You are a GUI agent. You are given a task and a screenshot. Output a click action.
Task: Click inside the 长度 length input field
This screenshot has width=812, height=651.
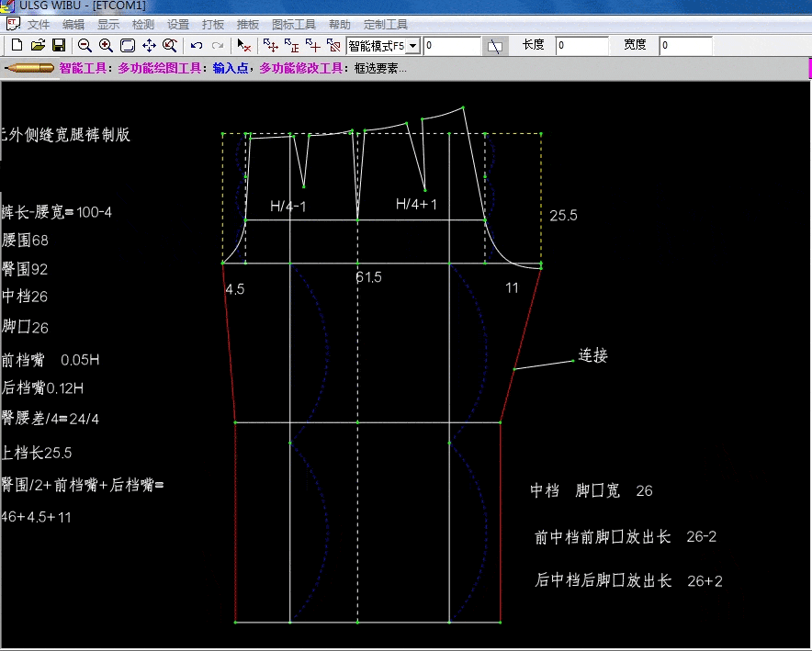click(x=581, y=44)
